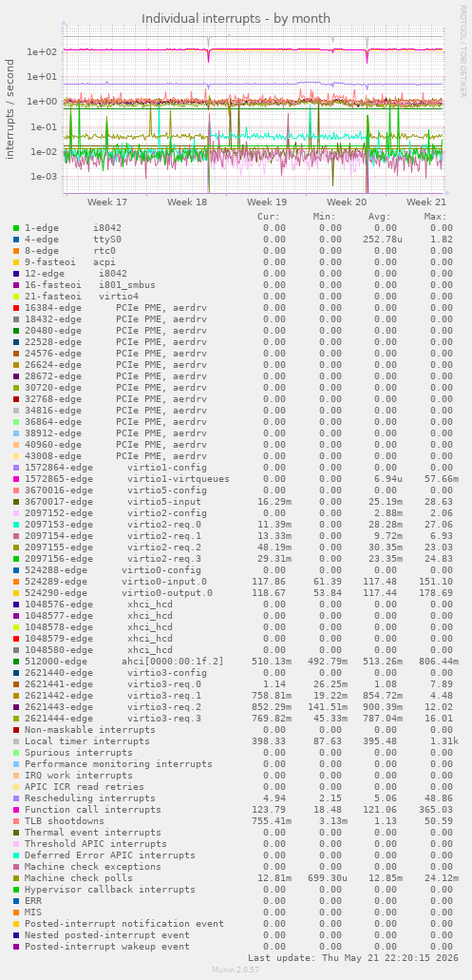Click the gray swatch for Local timer interrupts

click(16, 741)
